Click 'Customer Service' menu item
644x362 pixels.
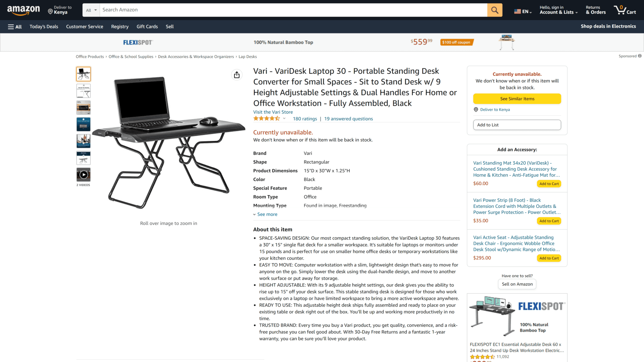85,26
